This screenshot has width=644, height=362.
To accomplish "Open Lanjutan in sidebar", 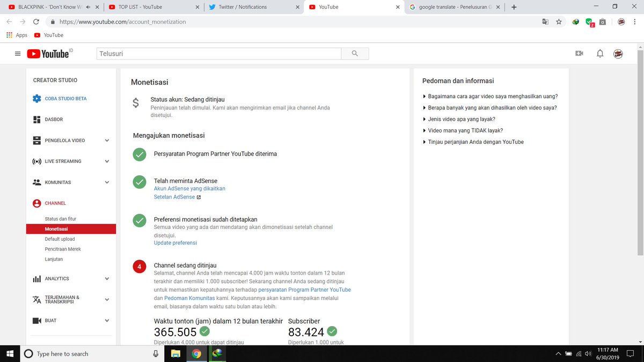I will tap(54, 260).
